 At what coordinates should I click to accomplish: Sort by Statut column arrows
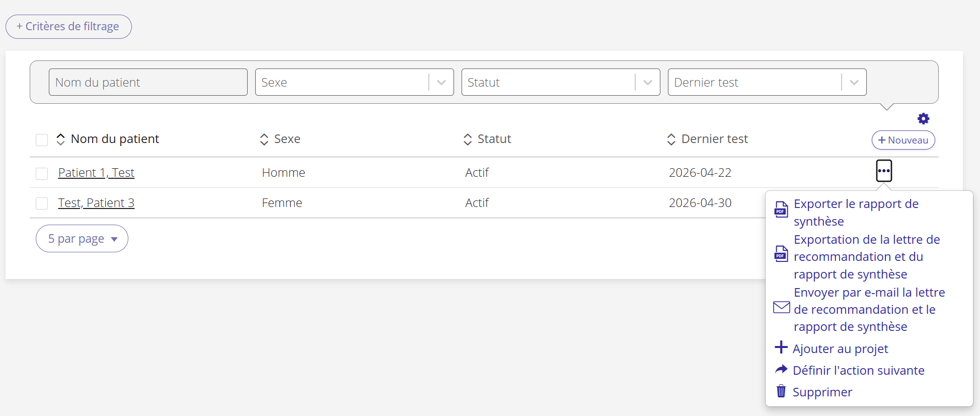click(468, 140)
